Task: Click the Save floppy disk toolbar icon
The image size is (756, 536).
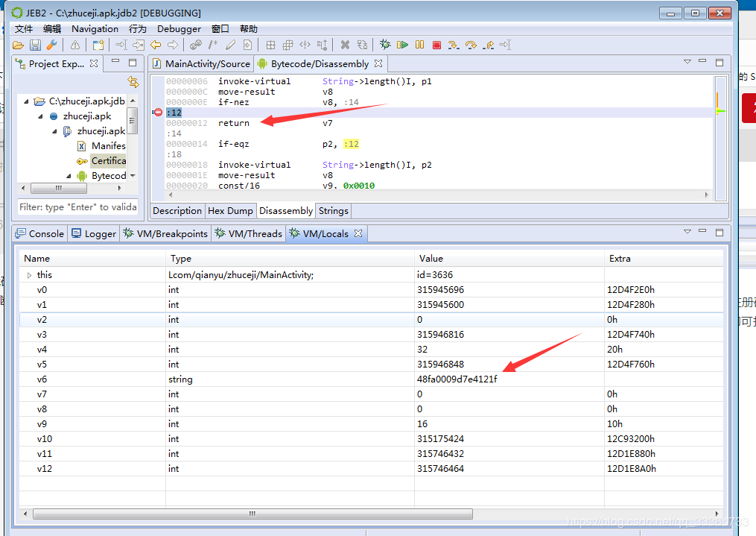Action: (35, 45)
